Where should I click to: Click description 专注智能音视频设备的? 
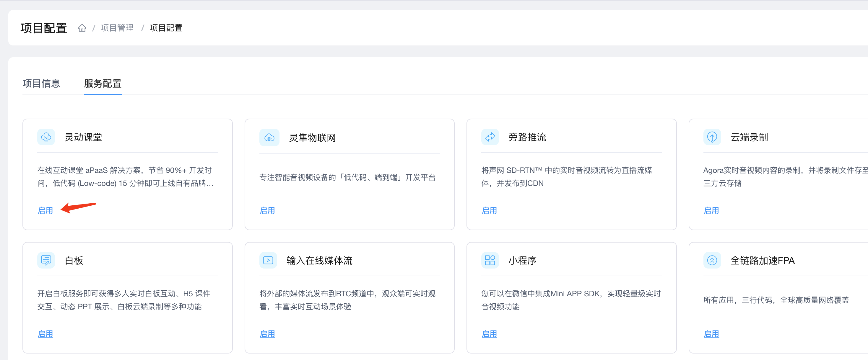347,177
